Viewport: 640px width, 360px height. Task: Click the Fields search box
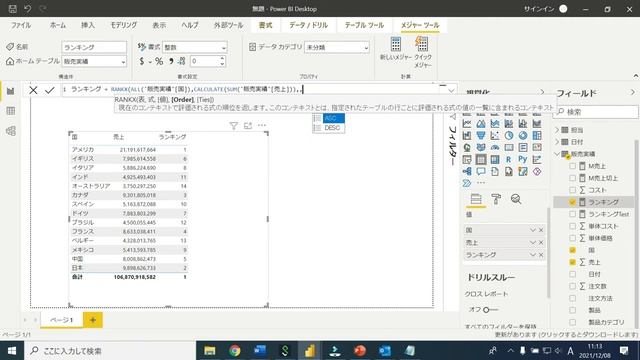click(596, 111)
